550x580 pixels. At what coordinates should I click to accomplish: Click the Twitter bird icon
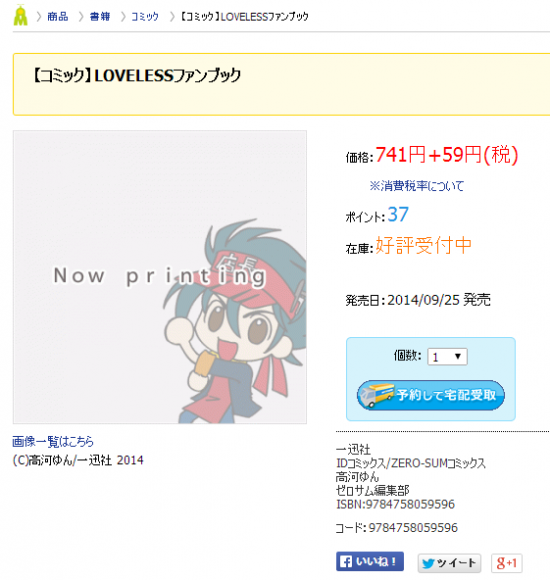(x=428, y=563)
